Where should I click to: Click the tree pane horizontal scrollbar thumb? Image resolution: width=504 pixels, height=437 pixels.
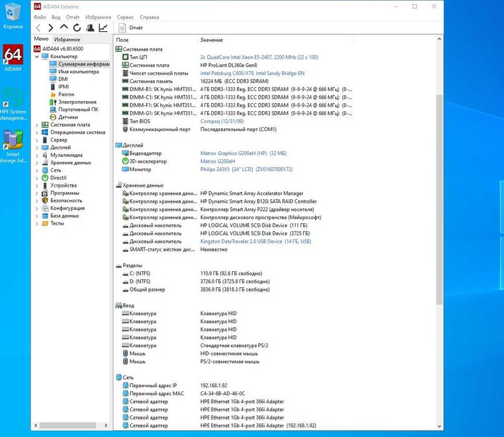(x=67, y=425)
